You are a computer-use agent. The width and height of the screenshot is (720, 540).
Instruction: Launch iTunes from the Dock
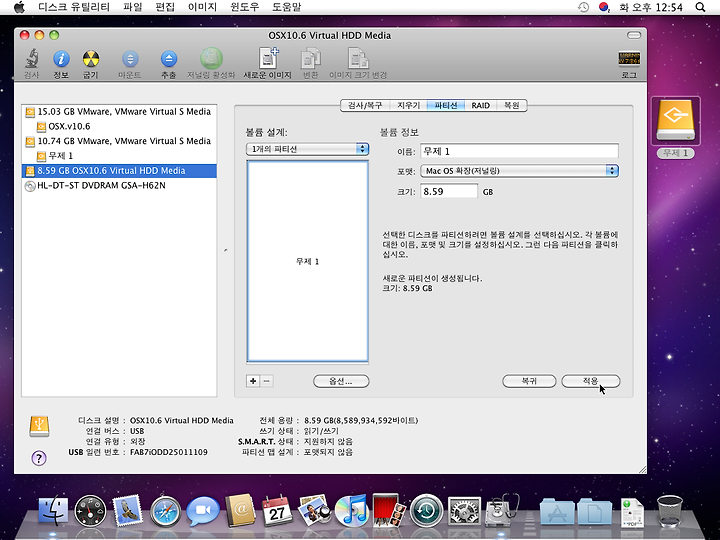click(x=352, y=511)
